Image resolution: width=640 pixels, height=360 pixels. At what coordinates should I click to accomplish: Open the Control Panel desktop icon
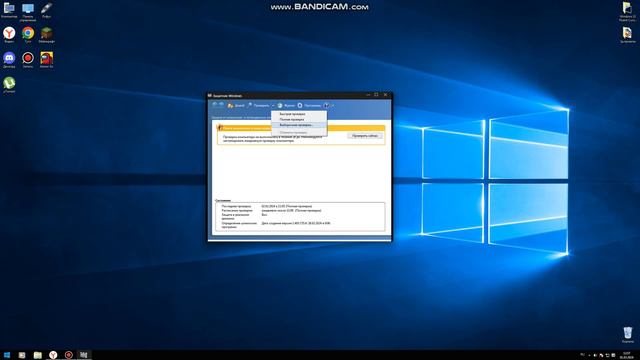[28, 11]
